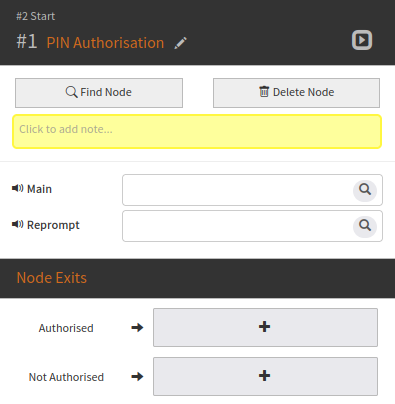Click the Find Node button

tap(99, 93)
